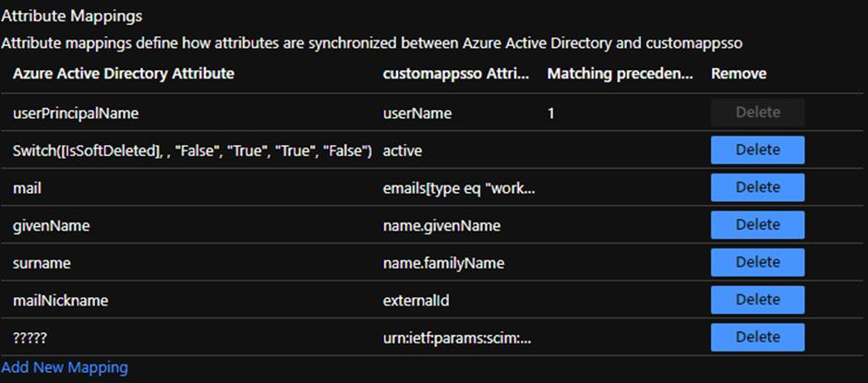Select the surname source attribute

pyautogui.click(x=42, y=263)
